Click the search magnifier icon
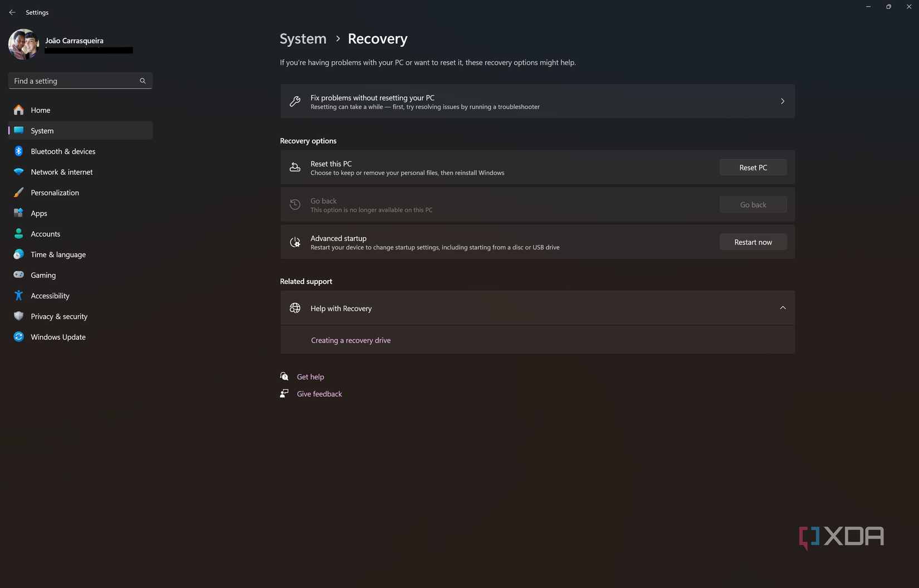Viewport: 919px width, 588px height. point(143,81)
